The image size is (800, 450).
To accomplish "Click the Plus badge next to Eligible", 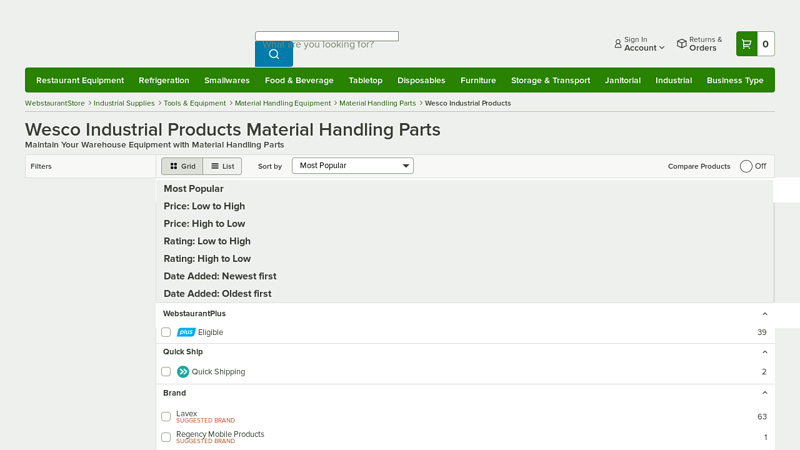I will click(186, 332).
